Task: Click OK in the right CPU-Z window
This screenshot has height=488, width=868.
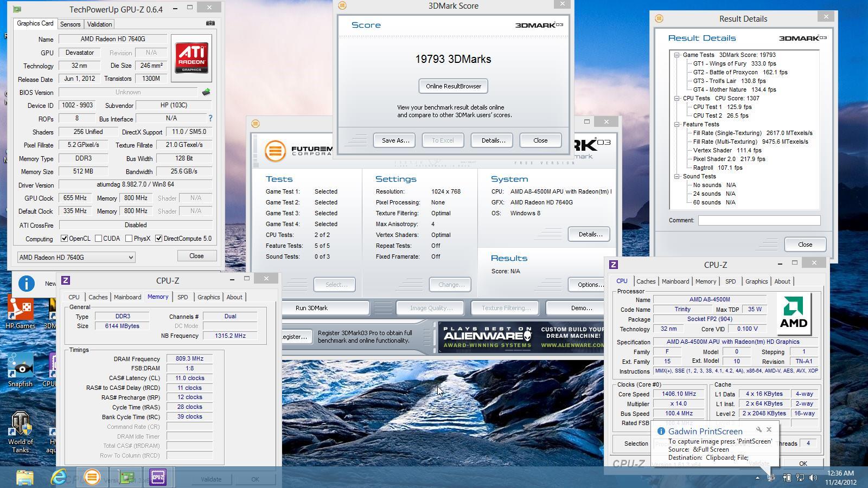Action: [x=802, y=464]
